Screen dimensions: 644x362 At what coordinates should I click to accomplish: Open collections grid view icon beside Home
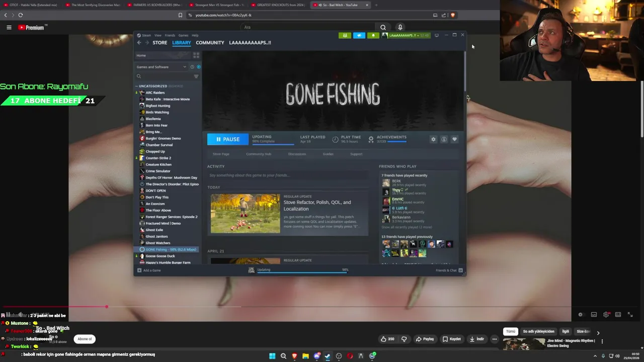tap(196, 55)
